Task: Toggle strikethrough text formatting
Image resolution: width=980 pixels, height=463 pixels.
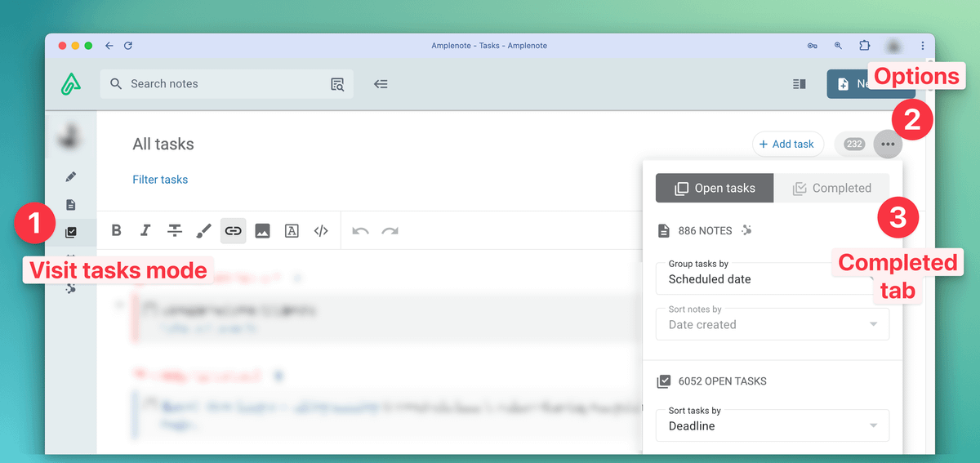Action: click(175, 231)
